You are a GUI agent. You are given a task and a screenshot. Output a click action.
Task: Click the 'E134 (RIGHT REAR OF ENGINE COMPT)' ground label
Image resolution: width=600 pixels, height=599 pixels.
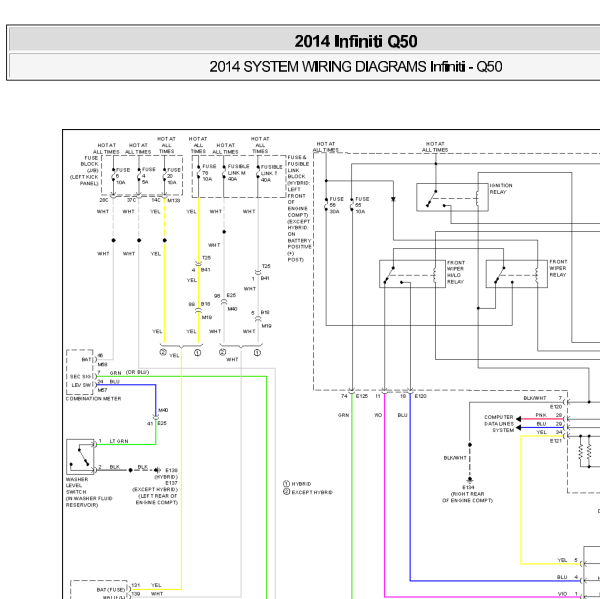(x=468, y=494)
